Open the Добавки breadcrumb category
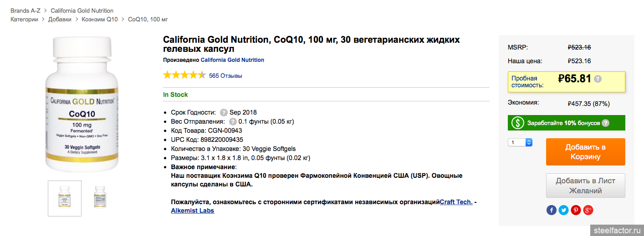This screenshot has width=644, height=236. coord(60,19)
